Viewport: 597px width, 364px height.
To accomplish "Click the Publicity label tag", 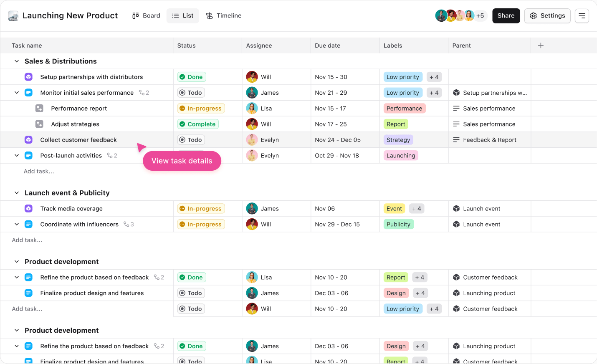I will [398, 225].
